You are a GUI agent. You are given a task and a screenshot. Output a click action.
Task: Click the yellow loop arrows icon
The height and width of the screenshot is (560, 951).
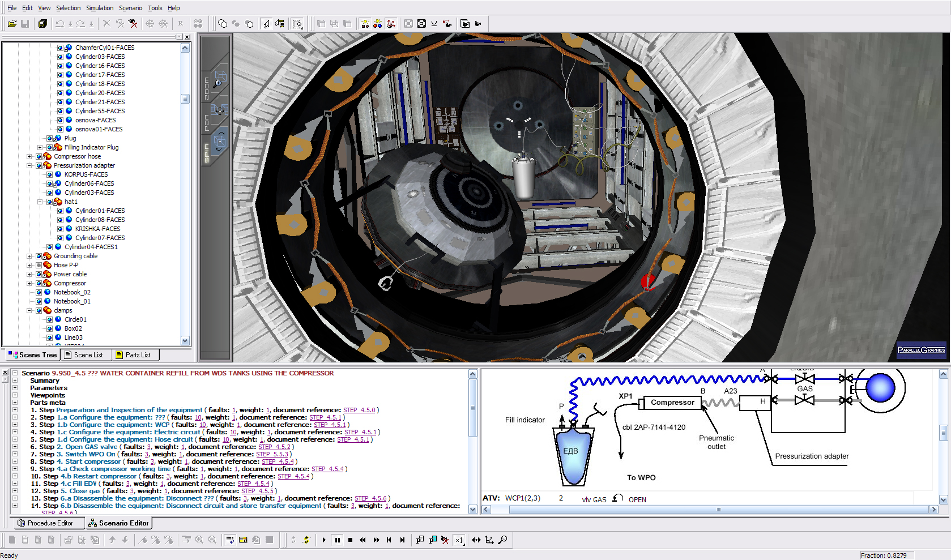[x=306, y=540]
